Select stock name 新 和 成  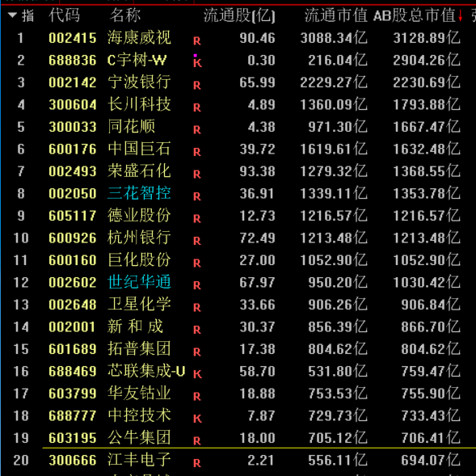(x=136, y=326)
